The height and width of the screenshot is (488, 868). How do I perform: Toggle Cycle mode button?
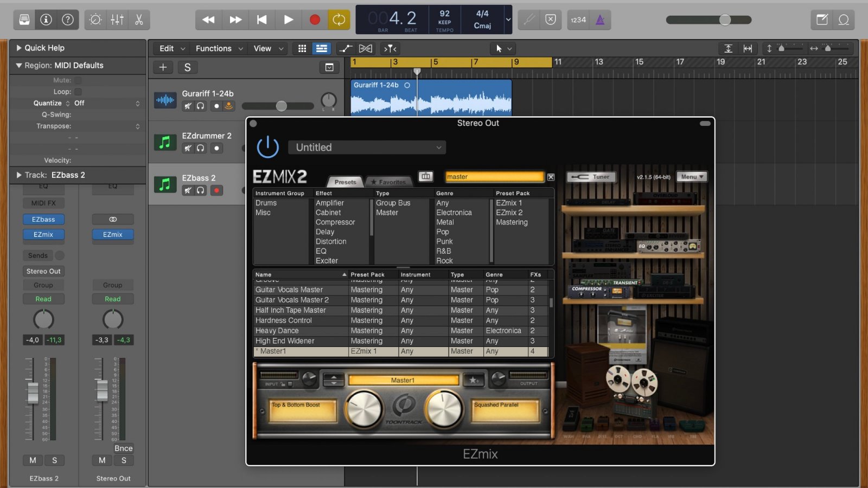(x=339, y=20)
